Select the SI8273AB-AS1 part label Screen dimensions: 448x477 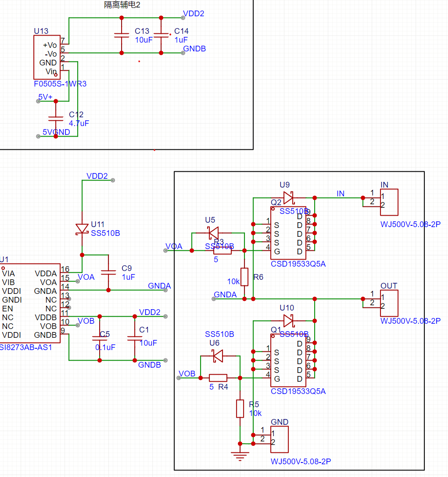(x=25, y=347)
